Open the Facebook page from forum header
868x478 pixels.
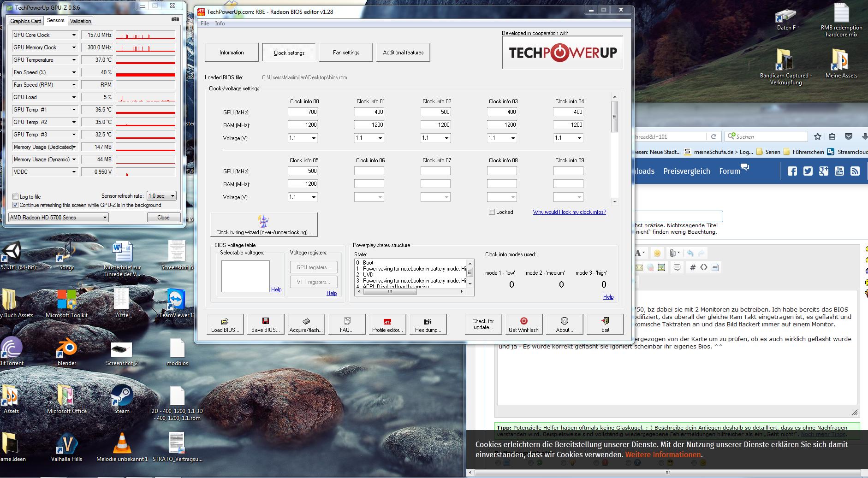click(x=792, y=171)
